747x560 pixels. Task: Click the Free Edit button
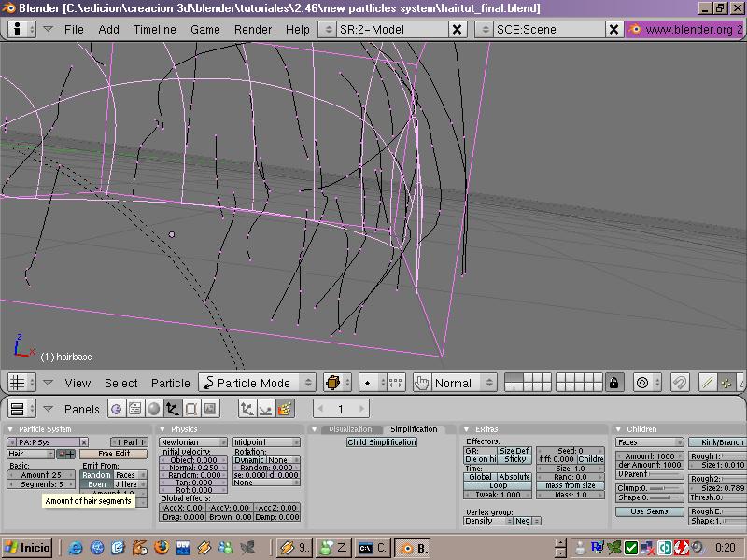point(113,454)
